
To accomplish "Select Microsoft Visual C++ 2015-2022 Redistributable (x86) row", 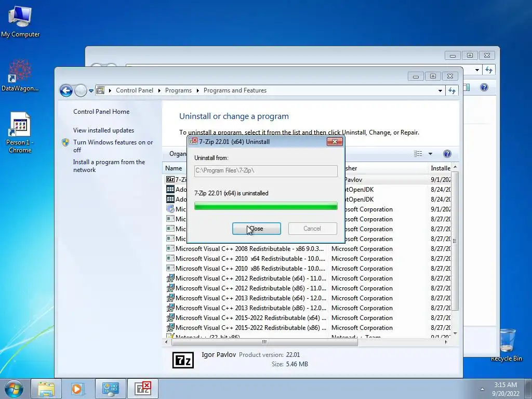I will [308, 327].
